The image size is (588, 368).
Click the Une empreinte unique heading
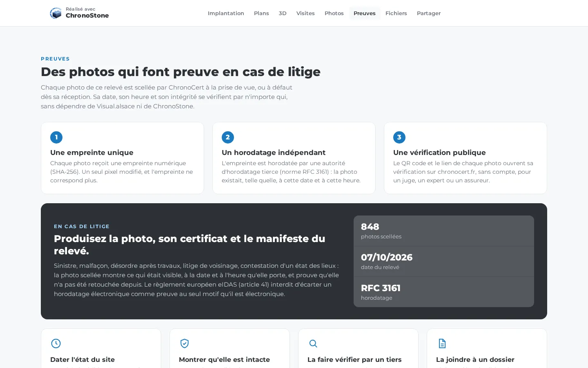click(92, 153)
